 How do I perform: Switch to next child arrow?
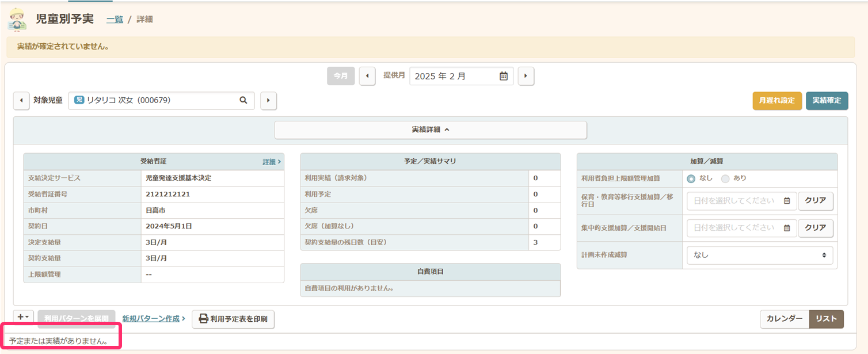click(268, 101)
